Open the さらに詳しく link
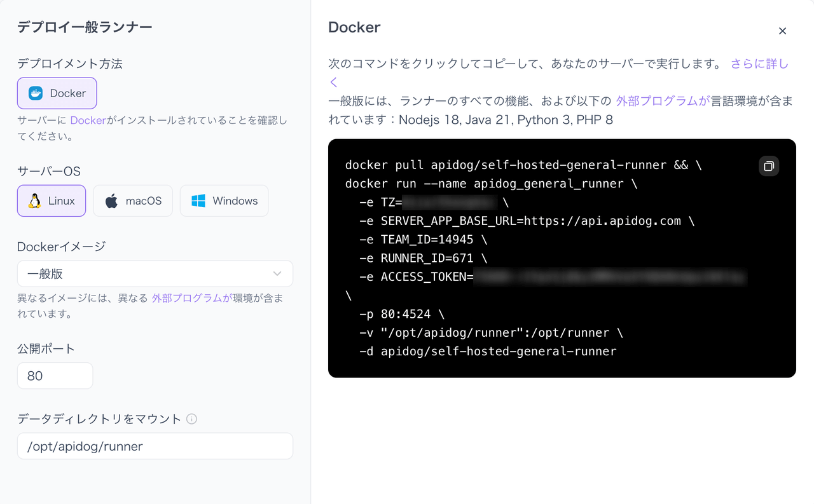This screenshot has width=814, height=504. 759,64
